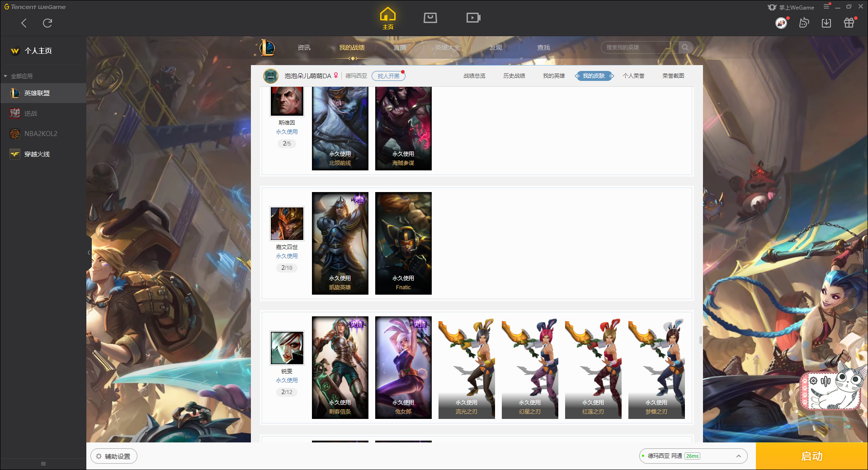Click the League of Legends logo

coord(267,47)
